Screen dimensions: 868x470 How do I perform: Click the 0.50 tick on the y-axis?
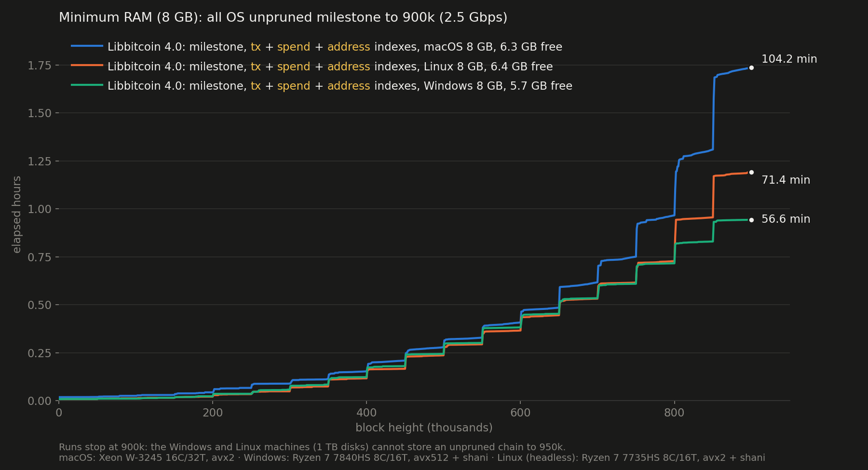(x=40, y=305)
